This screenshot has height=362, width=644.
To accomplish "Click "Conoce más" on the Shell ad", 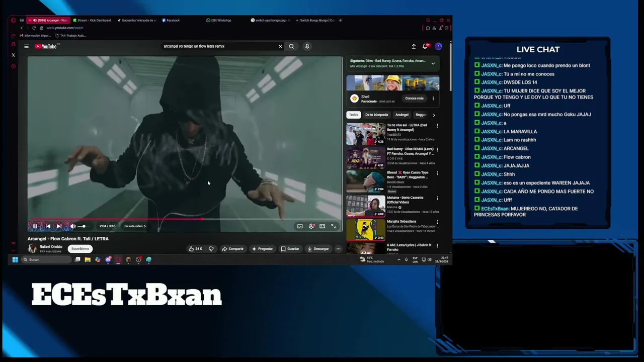I will [x=414, y=99].
